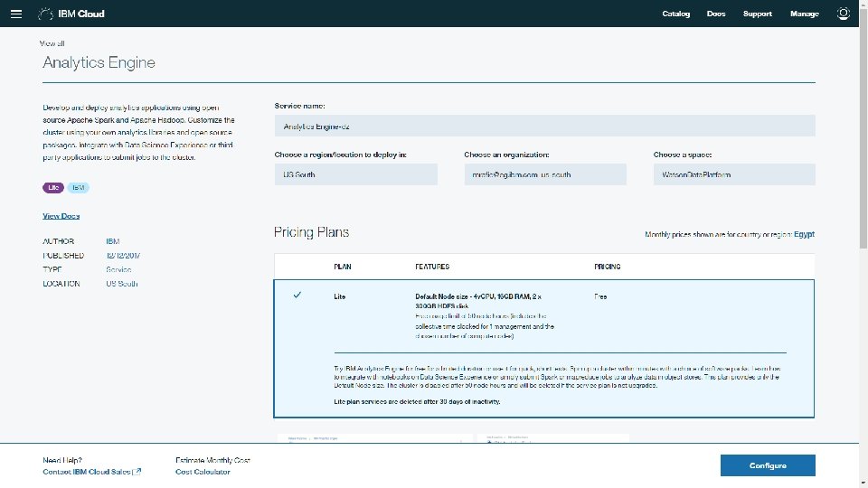
Task: Open the user profile avatar icon
Action: tap(844, 14)
